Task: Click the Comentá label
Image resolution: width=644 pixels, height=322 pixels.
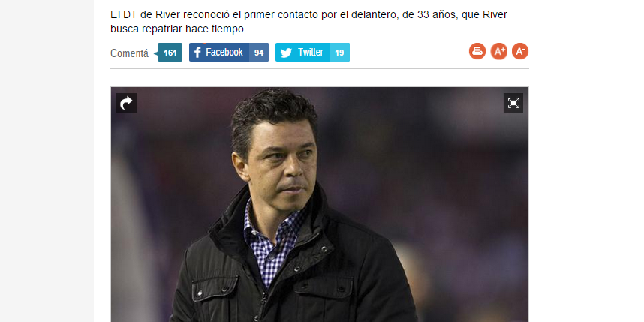Action: (x=129, y=53)
